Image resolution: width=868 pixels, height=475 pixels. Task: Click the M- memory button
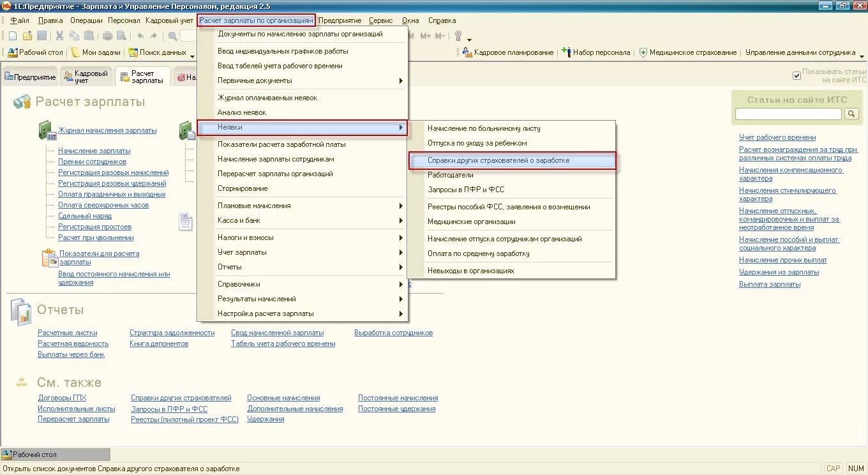[x=440, y=36]
